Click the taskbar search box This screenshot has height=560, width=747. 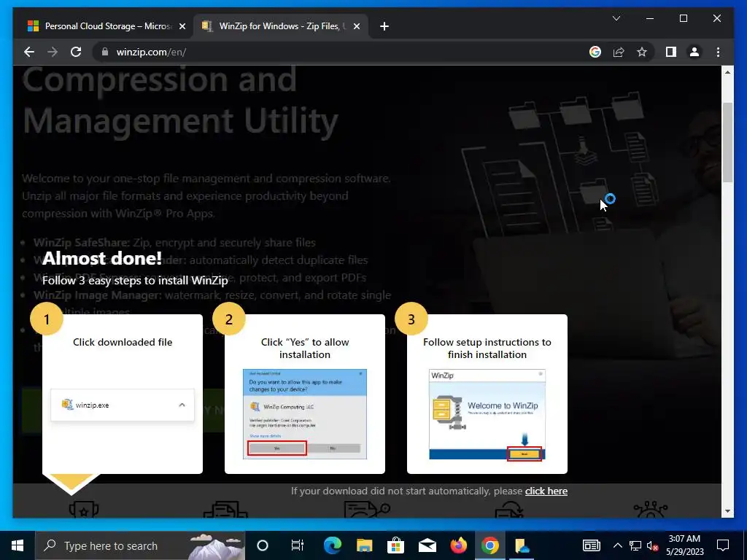(x=140, y=545)
